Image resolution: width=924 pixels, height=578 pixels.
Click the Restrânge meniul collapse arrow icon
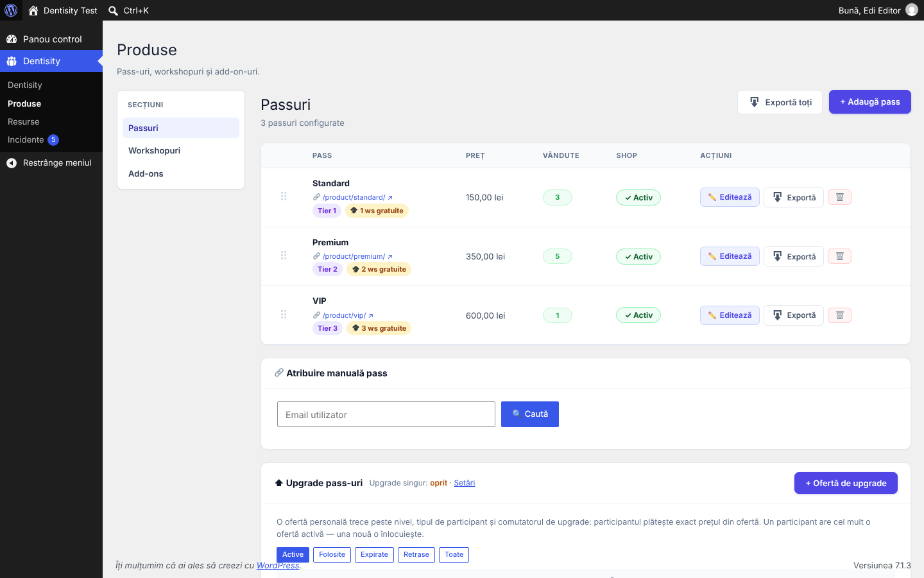(x=12, y=163)
